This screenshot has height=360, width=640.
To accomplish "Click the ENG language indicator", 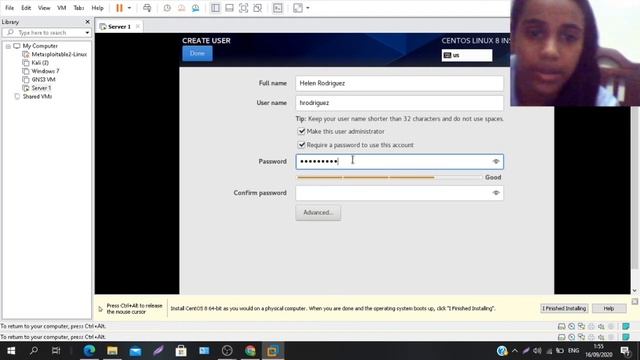I will pyautogui.click(x=573, y=351).
